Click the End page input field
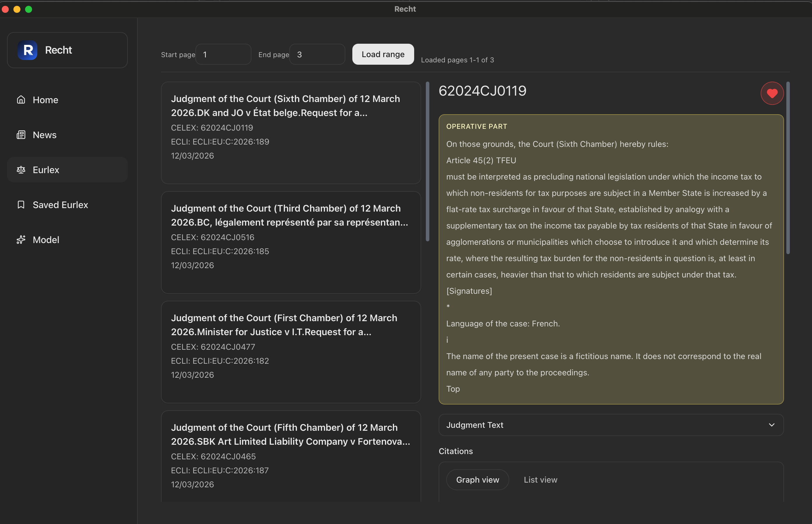This screenshot has width=812, height=524. (317, 54)
